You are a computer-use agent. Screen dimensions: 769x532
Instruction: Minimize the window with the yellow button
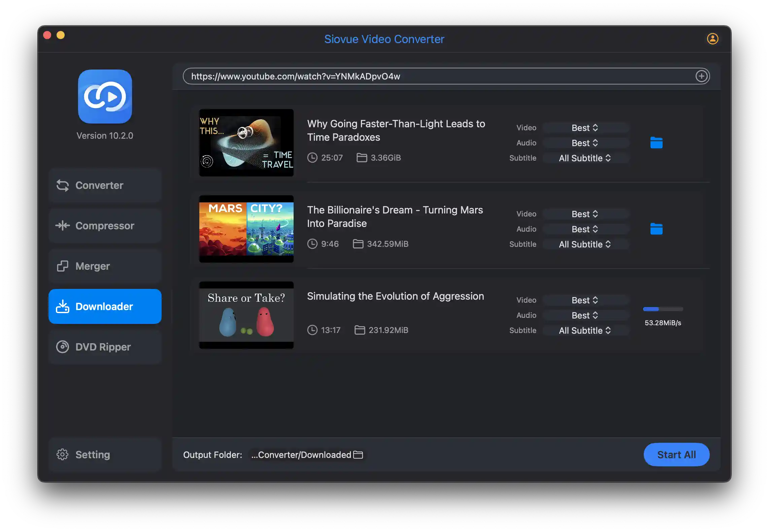click(61, 35)
